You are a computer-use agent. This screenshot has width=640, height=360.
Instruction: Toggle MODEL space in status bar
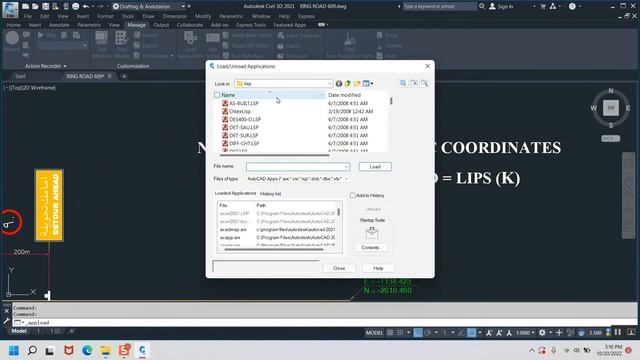374,333
